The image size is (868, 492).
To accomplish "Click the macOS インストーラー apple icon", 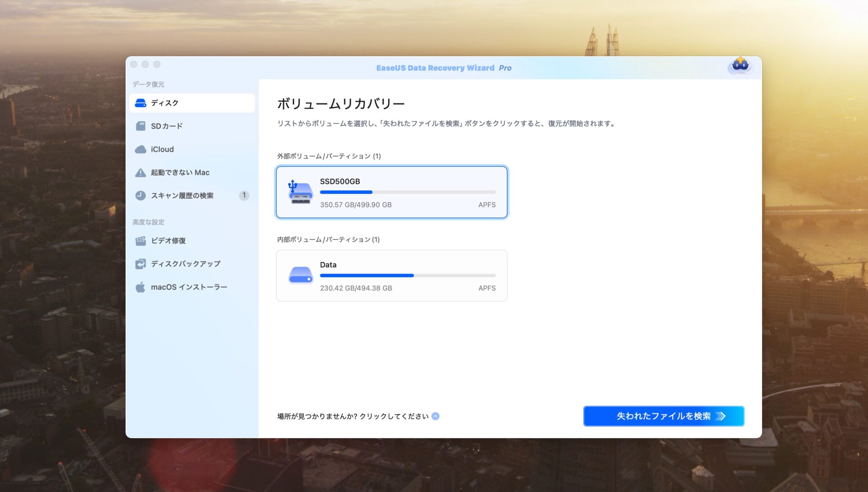I will (141, 287).
